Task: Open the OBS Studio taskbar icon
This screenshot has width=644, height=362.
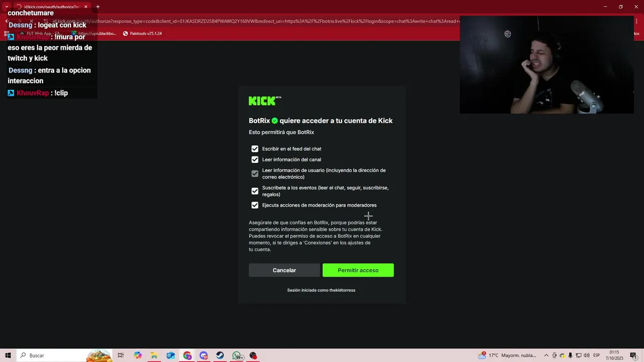Action: pos(253,355)
